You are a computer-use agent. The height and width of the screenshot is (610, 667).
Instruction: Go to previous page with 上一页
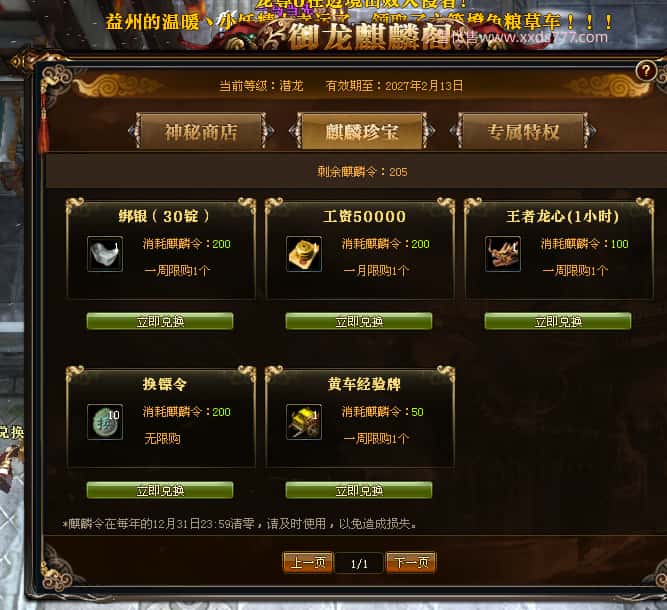click(x=308, y=563)
